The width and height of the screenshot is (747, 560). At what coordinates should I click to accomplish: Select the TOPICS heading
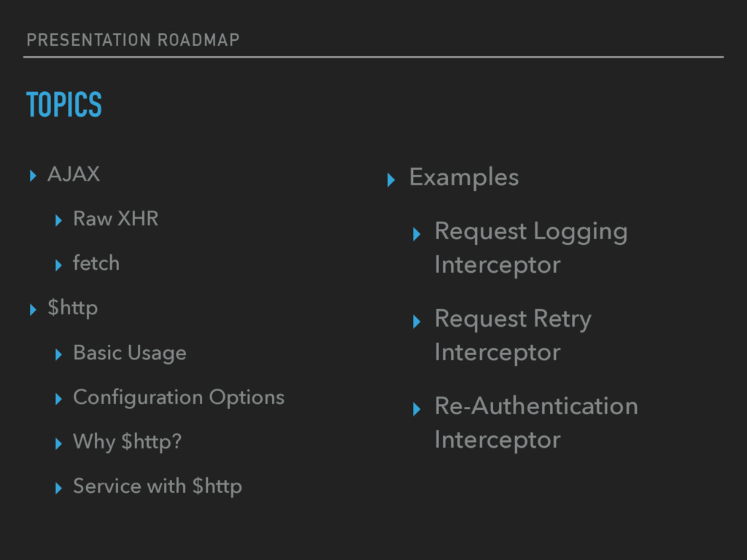[x=64, y=104]
